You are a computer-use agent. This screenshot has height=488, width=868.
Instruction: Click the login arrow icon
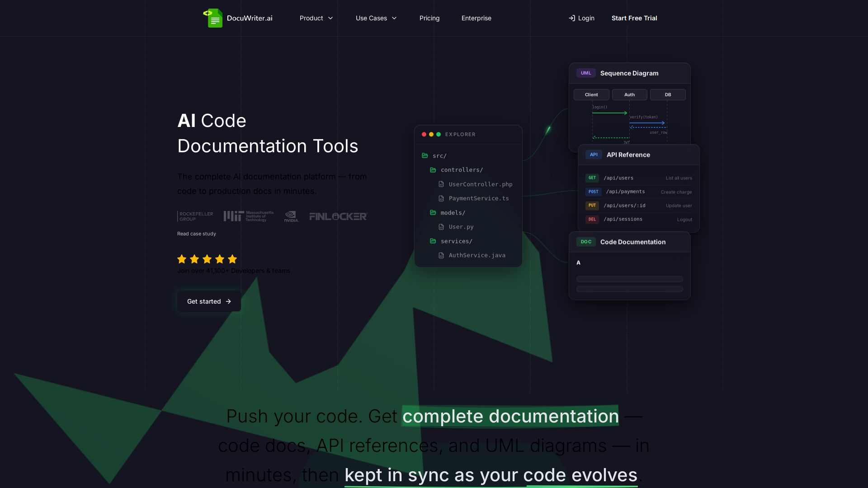pos(572,18)
